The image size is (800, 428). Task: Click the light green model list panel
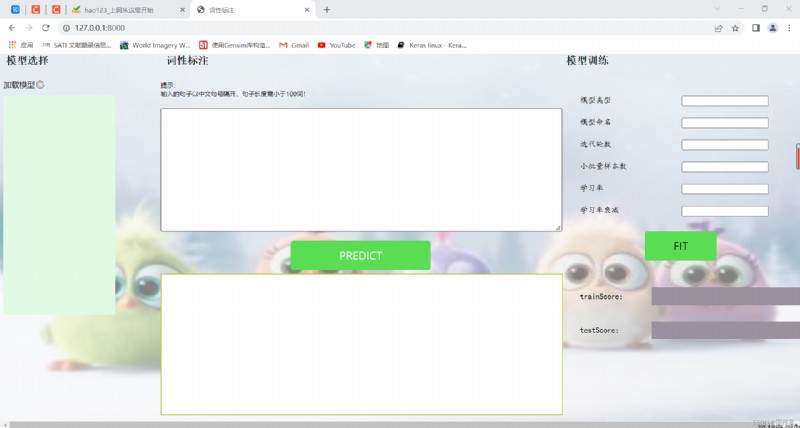pyautogui.click(x=59, y=205)
